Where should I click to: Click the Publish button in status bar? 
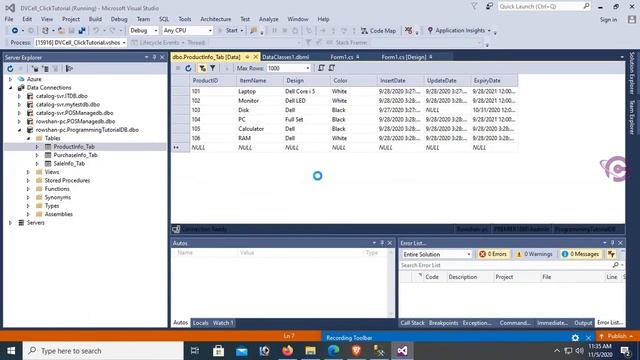(x=616, y=336)
